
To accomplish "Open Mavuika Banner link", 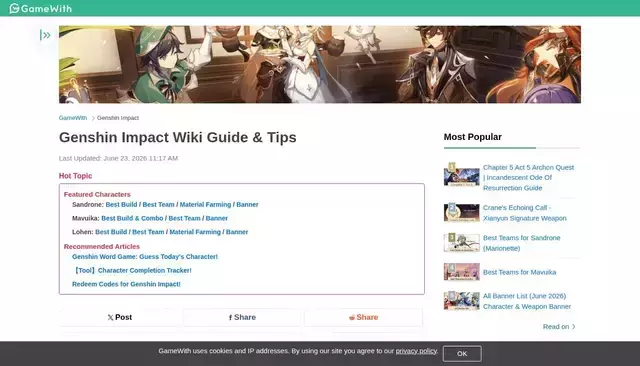I will [217, 218].
